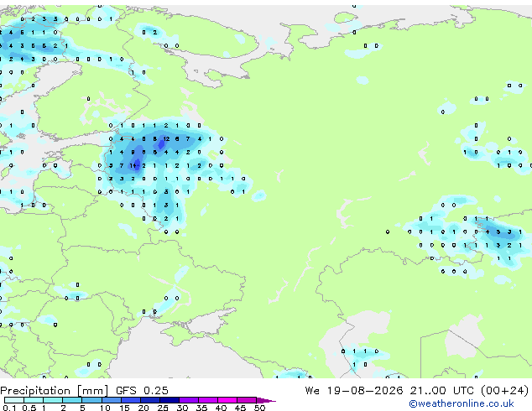Select the 35–40 mm legend color swatch

207,400
